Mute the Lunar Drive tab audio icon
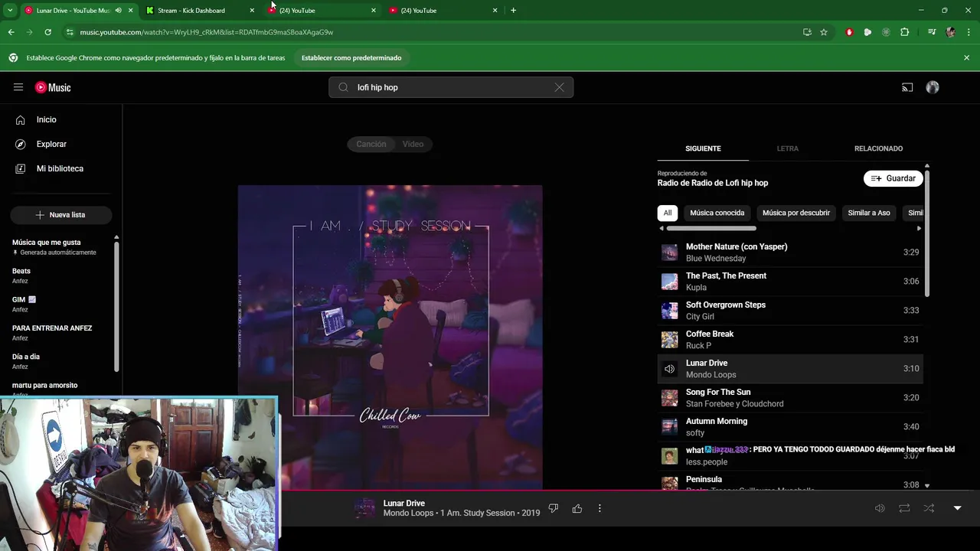 (x=118, y=10)
